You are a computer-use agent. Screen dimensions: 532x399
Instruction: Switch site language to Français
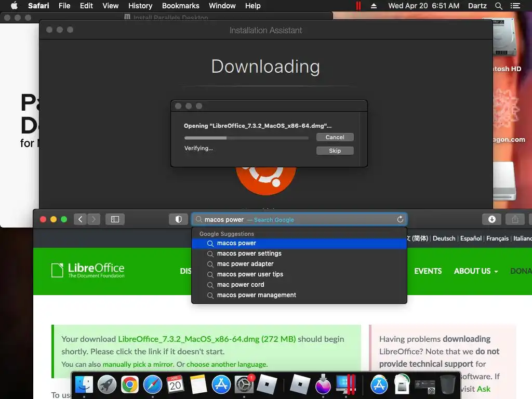(497, 238)
